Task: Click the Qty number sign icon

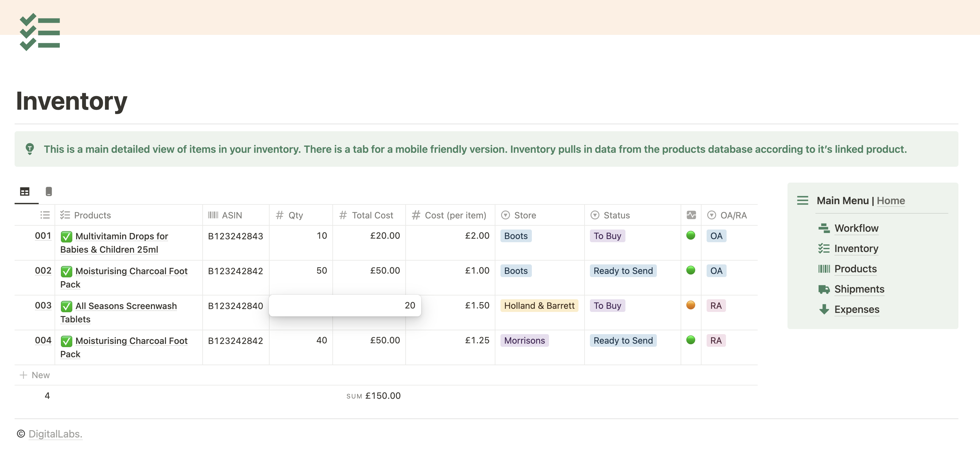Action: coord(280,215)
